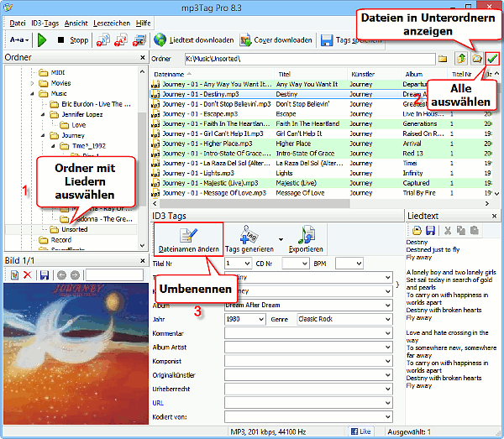The width and height of the screenshot is (504, 439).
Task: Click the Tags speichern floppy disk icon
Action: pyautogui.click(x=327, y=40)
